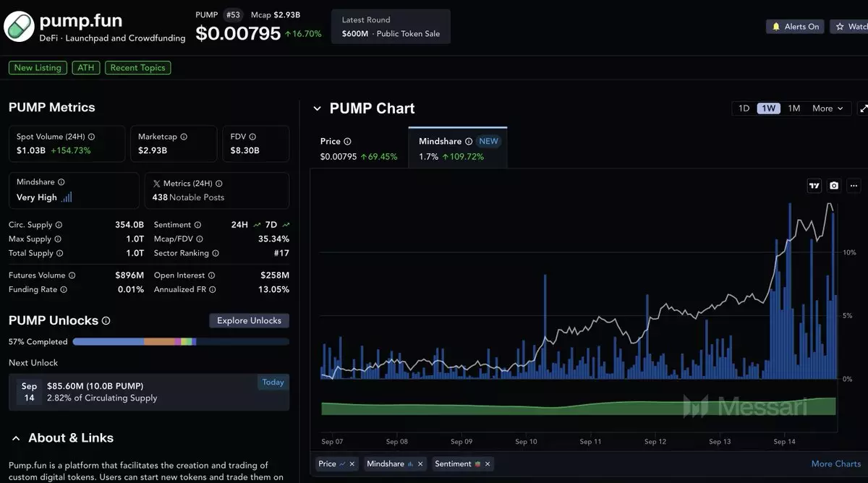Click the NEW badge on Mindshare tab
The height and width of the screenshot is (483, 868).
click(488, 142)
